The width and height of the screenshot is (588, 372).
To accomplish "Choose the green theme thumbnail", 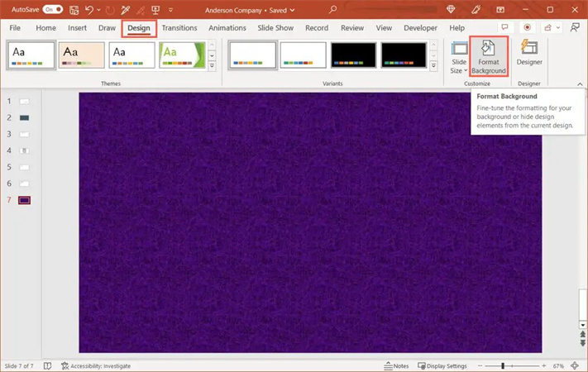I will pyautogui.click(x=181, y=55).
